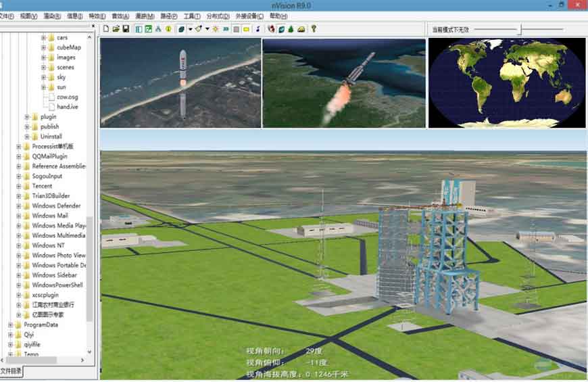
Task: Click the teal cube icon next to the tree
Action: coord(281,29)
